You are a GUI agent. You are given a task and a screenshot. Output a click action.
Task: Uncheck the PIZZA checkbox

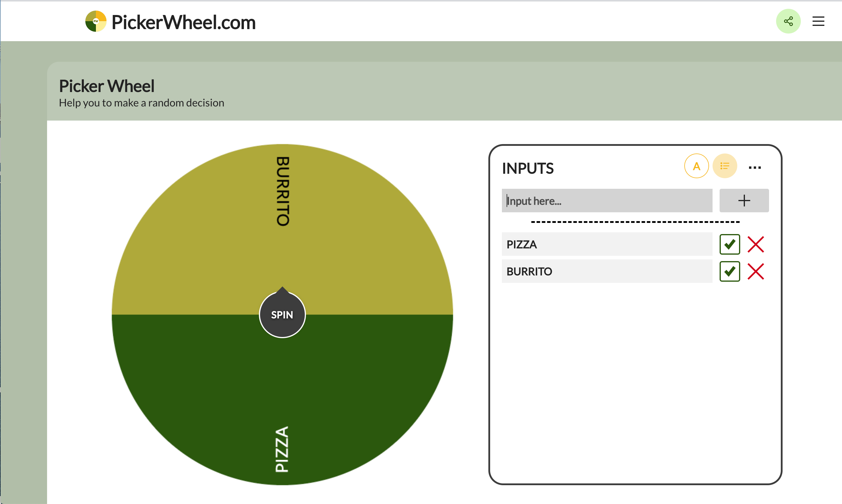click(730, 244)
